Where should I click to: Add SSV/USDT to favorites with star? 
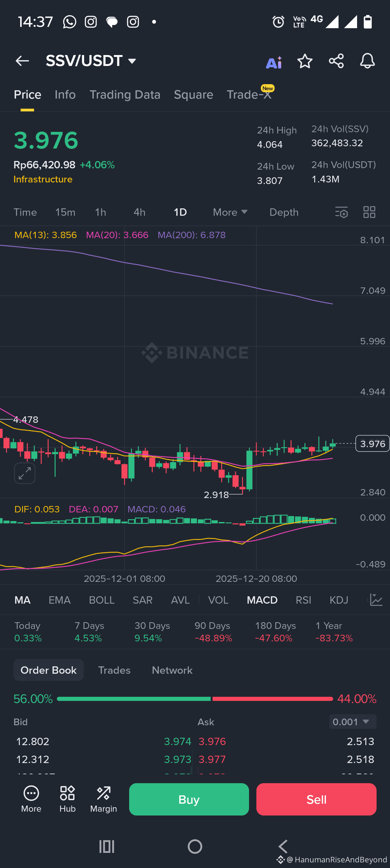coord(305,61)
